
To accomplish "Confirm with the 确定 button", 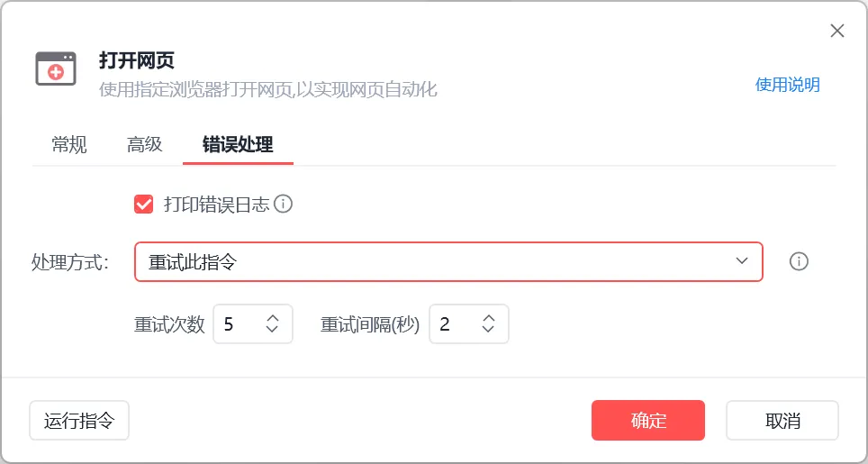I will point(648,421).
